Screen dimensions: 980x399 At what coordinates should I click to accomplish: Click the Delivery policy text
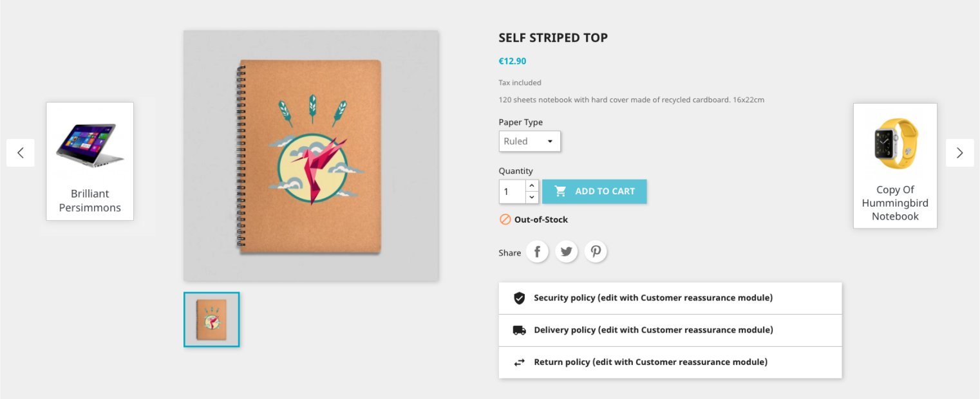[653, 330]
